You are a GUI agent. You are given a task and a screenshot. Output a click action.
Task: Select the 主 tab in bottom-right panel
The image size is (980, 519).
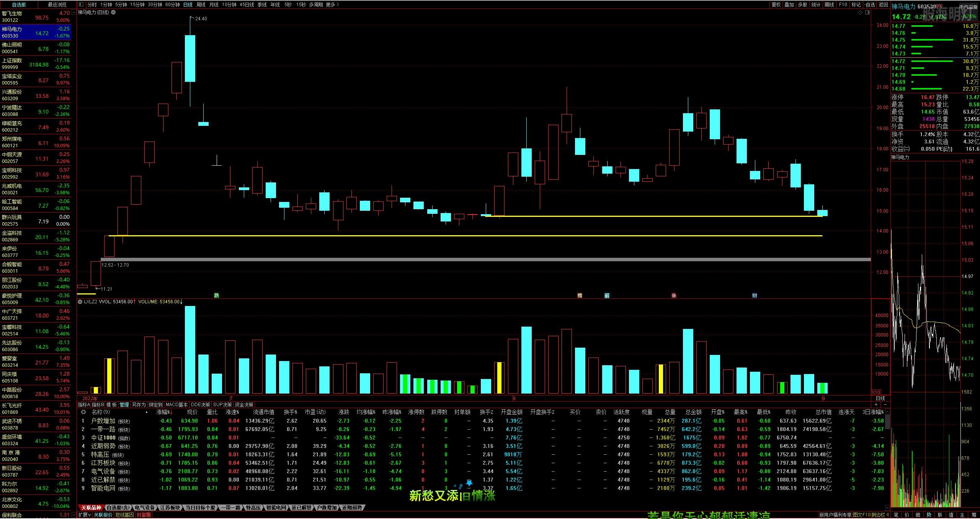pyautogui.click(x=962, y=515)
